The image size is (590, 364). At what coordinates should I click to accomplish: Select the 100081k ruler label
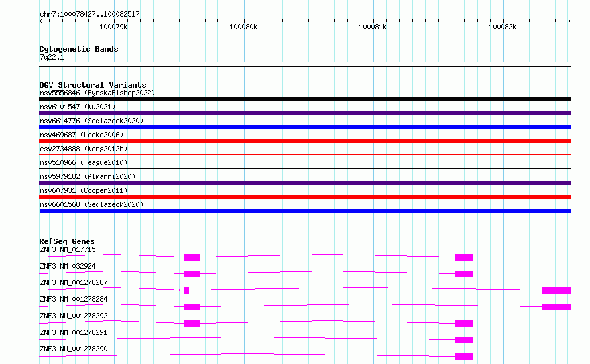pos(373,27)
